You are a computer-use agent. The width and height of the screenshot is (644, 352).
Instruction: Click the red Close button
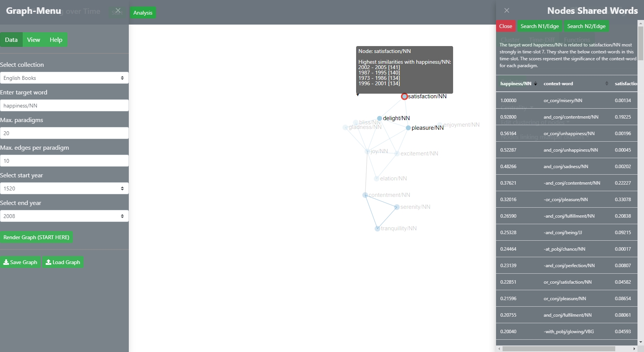(506, 26)
